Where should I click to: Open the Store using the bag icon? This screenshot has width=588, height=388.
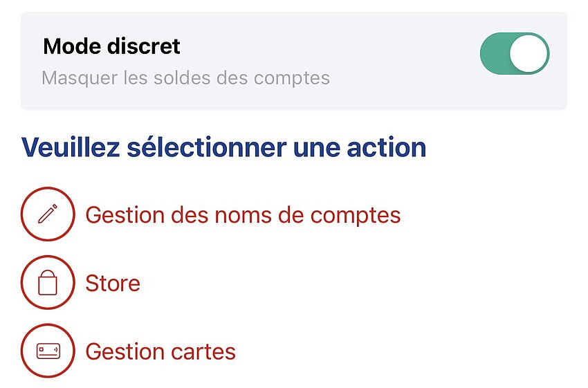click(48, 283)
